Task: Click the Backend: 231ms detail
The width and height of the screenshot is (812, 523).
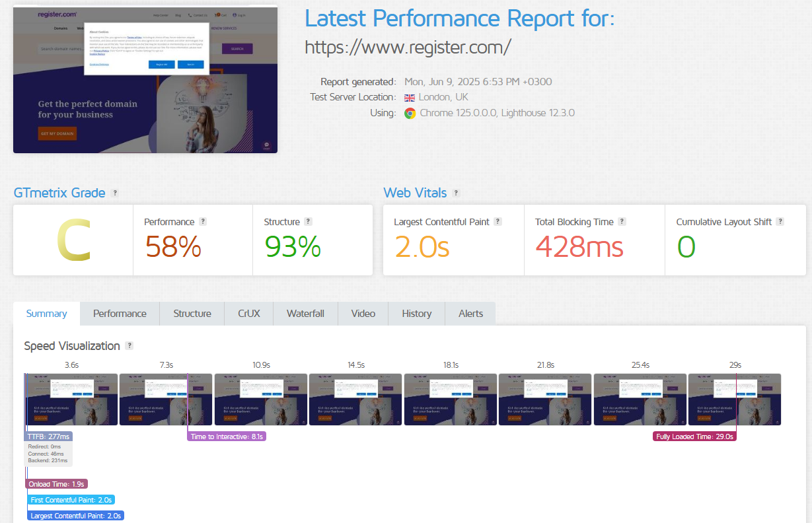Action: coord(48,460)
